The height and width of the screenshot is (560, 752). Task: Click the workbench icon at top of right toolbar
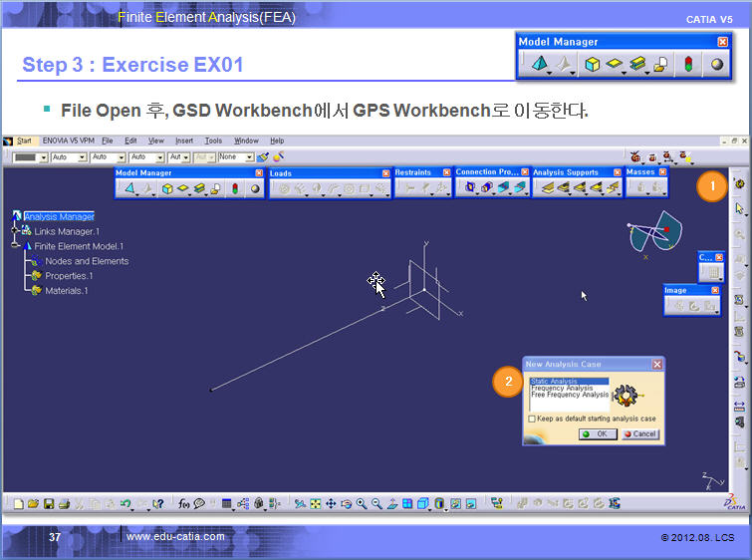coord(738,183)
